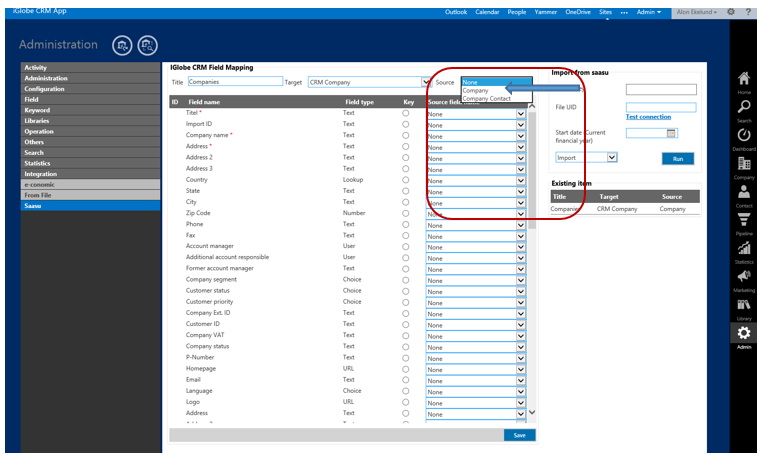Select the Companies existing item row
The height and width of the screenshot is (455, 762).
(625, 209)
